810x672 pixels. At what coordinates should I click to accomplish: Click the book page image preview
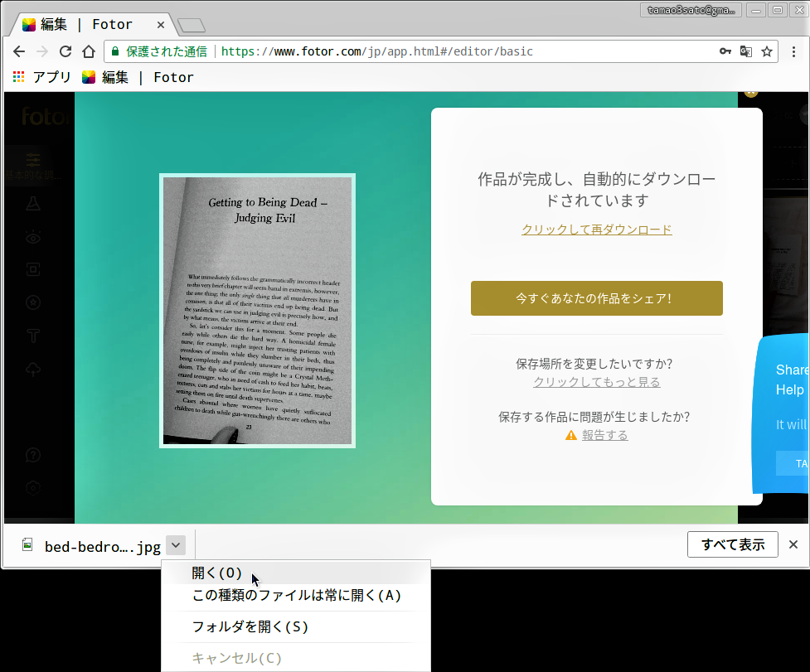(257, 311)
